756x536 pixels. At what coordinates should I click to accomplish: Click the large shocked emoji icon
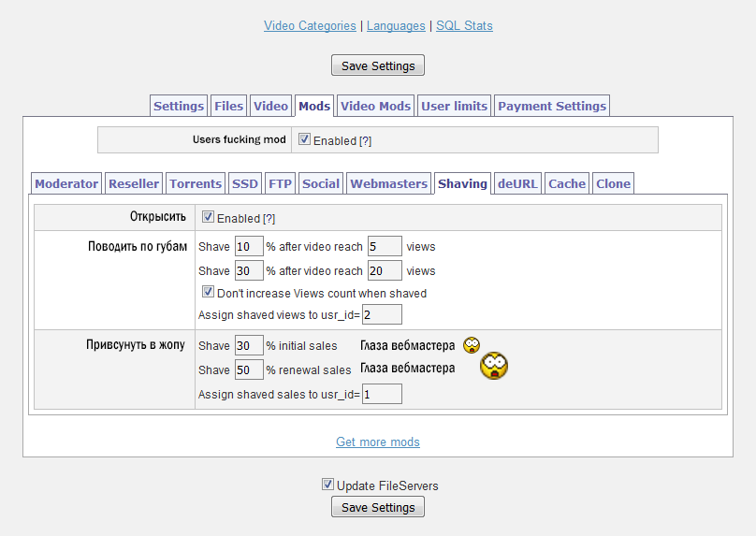point(494,365)
